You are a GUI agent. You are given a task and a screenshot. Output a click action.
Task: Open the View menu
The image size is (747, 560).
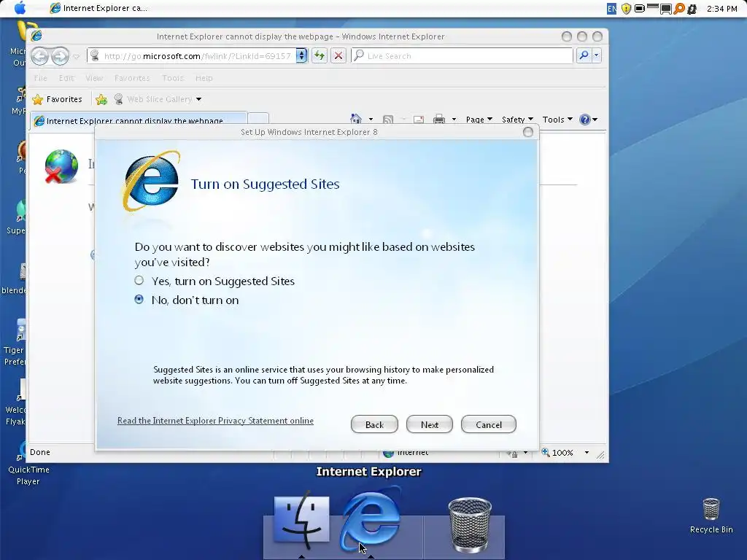pos(94,78)
